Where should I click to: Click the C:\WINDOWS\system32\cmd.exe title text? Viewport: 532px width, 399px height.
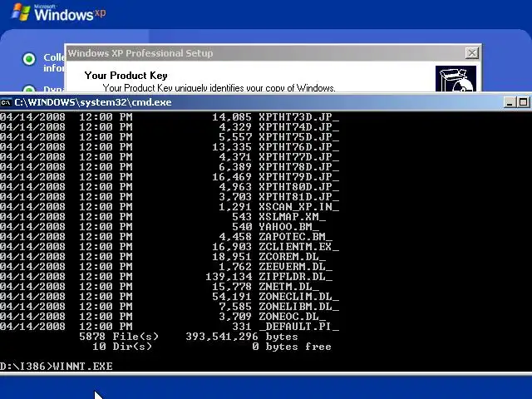tap(93, 102)
